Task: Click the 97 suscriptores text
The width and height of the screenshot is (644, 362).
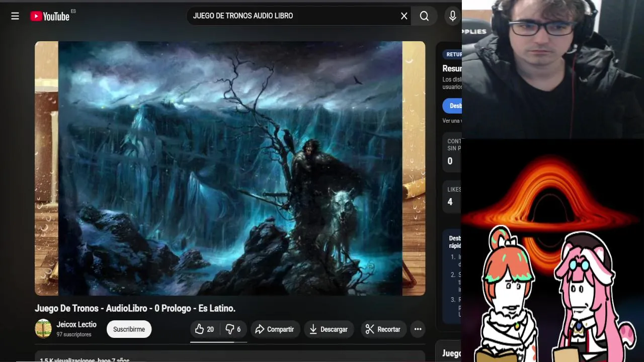Action: coord(74,334)
